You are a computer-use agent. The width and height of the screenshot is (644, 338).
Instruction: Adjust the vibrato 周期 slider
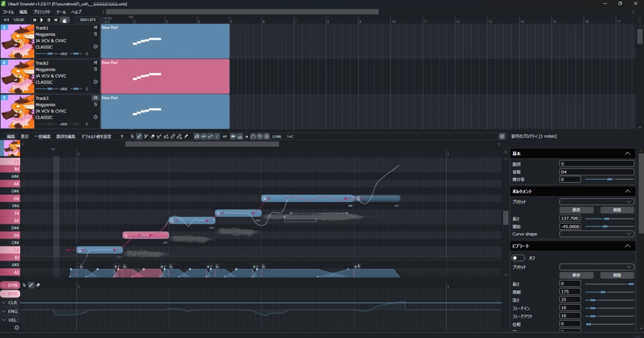609,292
